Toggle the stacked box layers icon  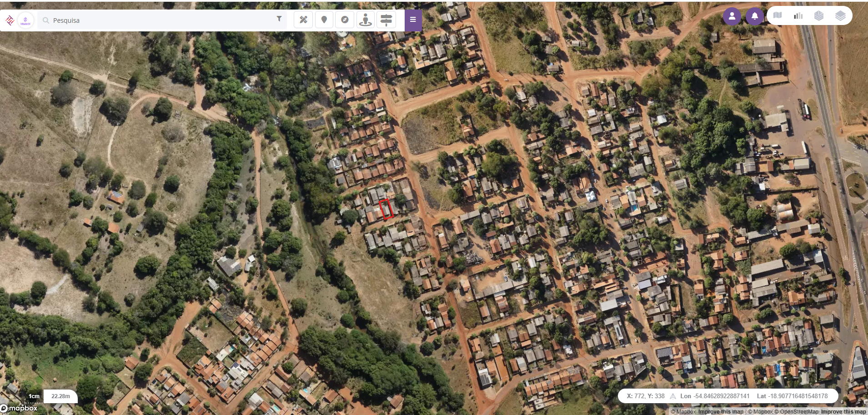(819, 15)
